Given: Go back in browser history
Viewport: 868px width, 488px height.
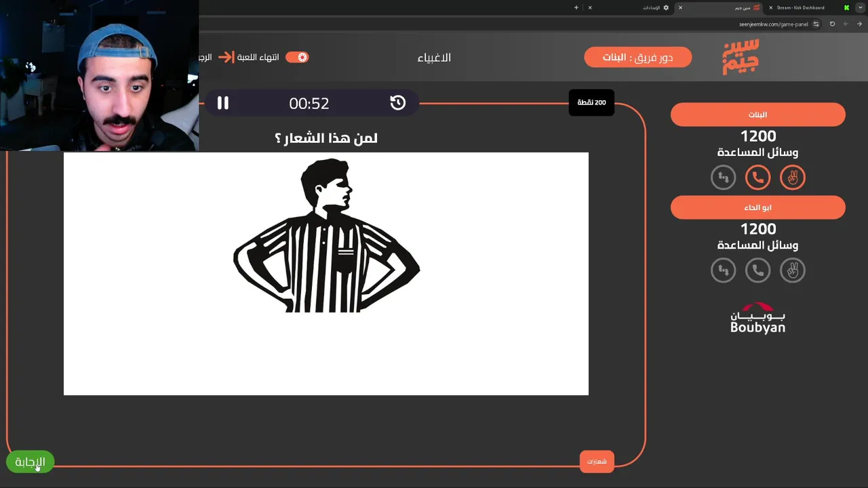Looking at the screenshot, I should [859, 24].
